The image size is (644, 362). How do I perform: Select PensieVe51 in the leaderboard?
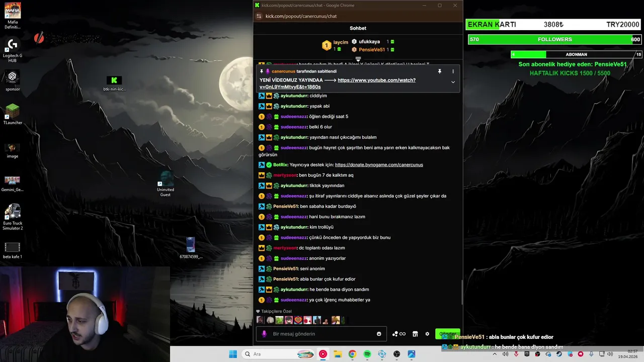pos(372,50)
